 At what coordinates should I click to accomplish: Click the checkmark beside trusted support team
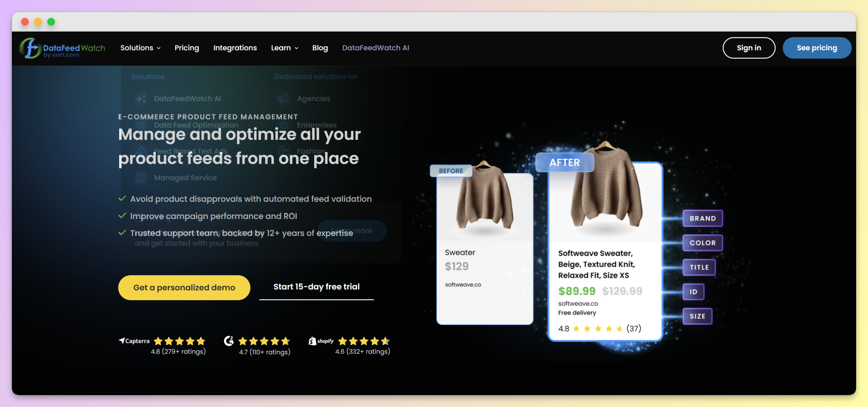[x=122, y=233]
